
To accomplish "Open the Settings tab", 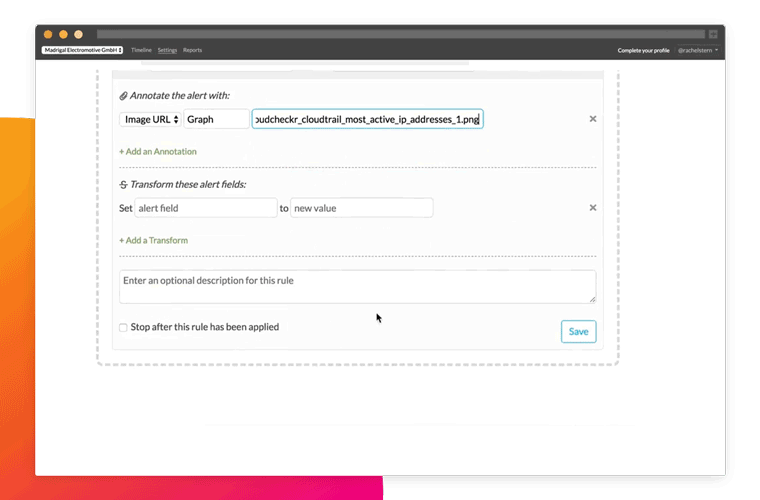I will 167,50.
